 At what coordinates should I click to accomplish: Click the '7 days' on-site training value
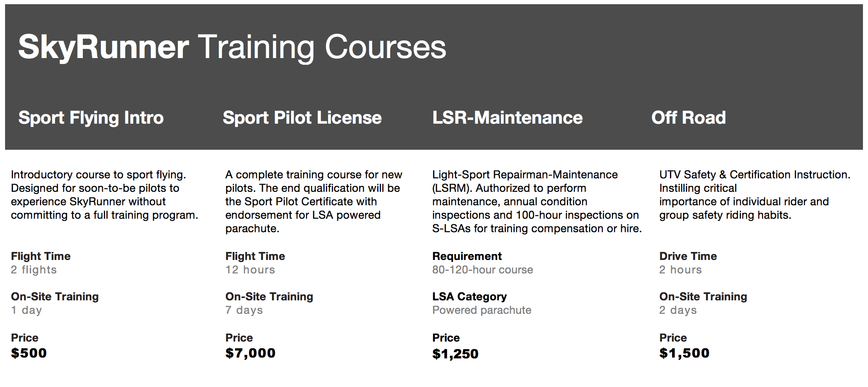[x=244, y=310]
